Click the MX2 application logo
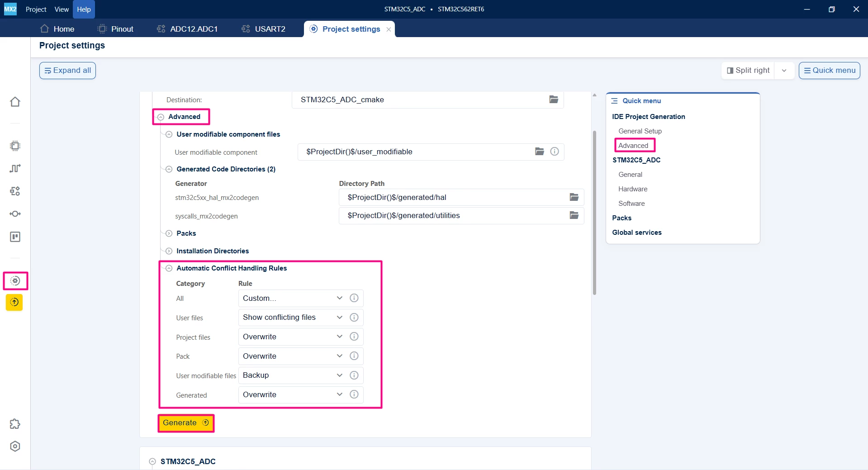Image resolution: width=868 pixels, height=470 pixels. point(10,9)
